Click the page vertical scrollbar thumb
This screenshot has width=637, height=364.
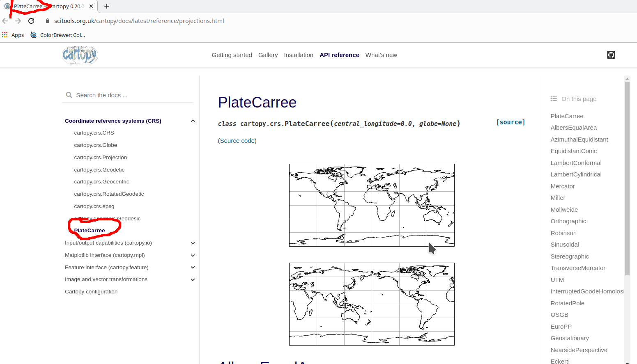(x=627, y=178)
